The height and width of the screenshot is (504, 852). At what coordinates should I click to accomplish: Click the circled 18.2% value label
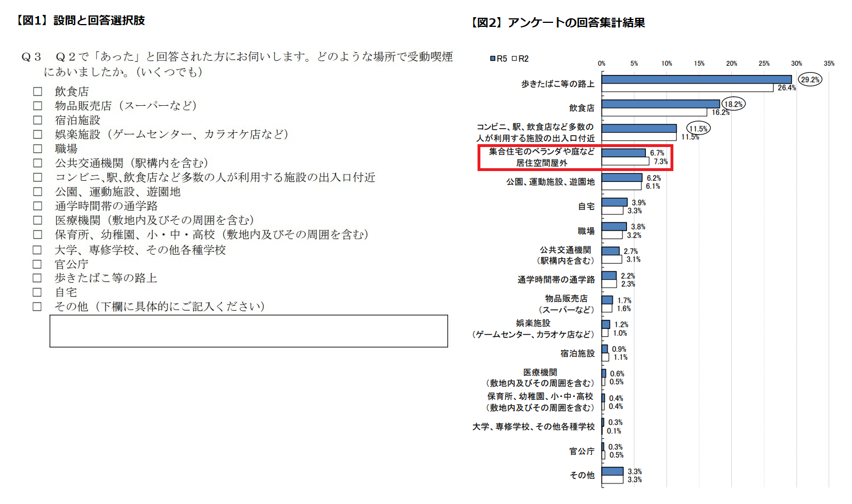[733, 104]
